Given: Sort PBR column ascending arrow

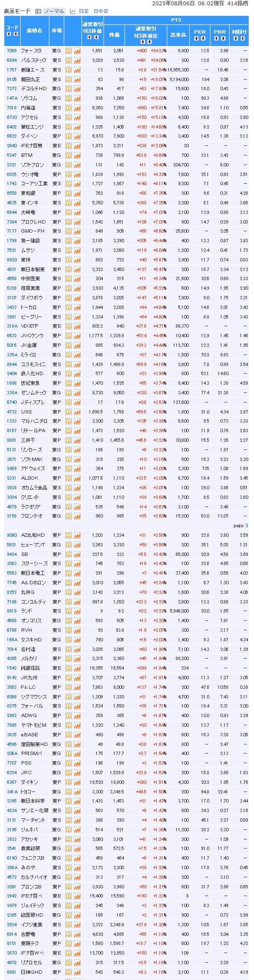Looking at the screenshot, I should 216,38.
